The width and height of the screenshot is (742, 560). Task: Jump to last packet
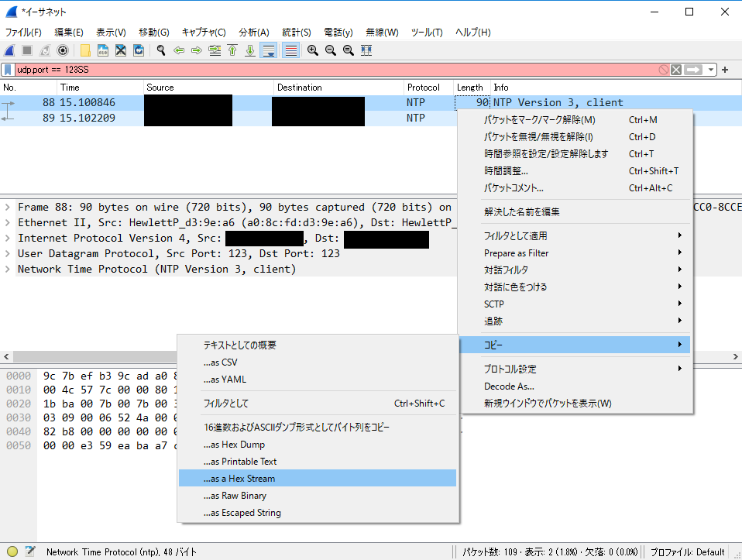250,50
